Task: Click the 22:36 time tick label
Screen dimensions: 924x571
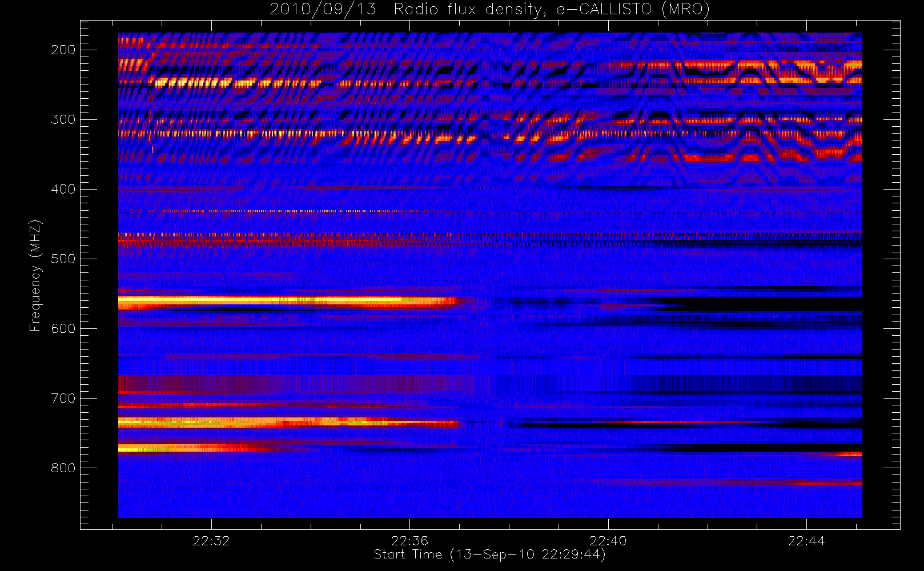Action: tap(409, 541)
